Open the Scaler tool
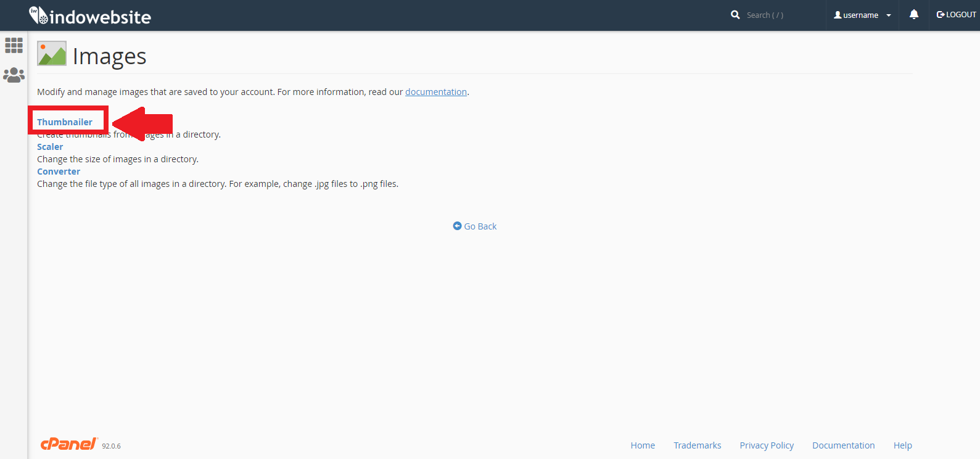Image resolution: width=980 pixels, height=459 pixels. 50,147
